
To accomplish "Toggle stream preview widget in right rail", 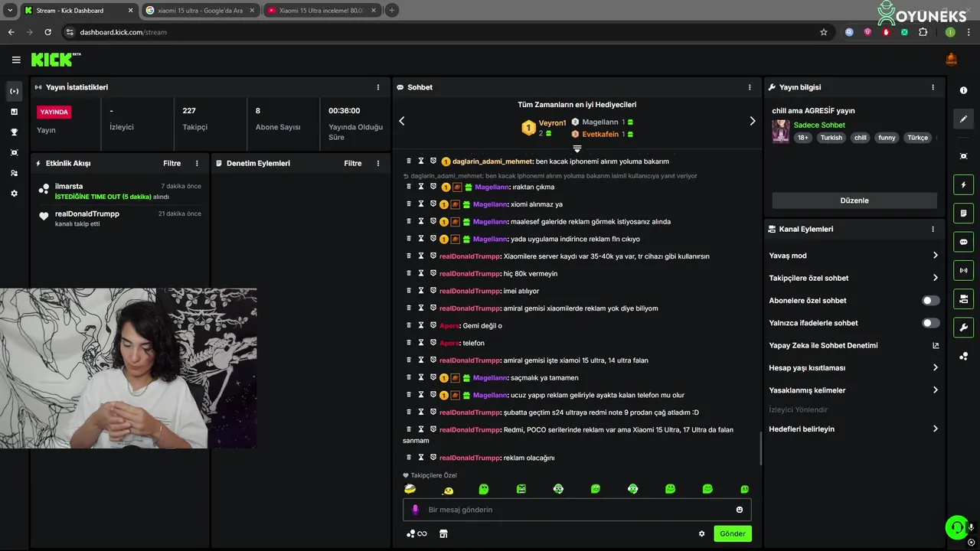I will click(x=963, y=298).
